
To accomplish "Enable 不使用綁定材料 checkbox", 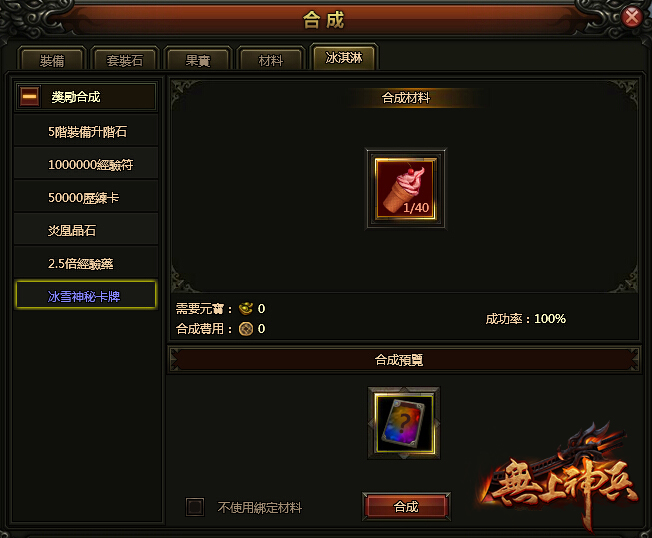I will point(195,507).
